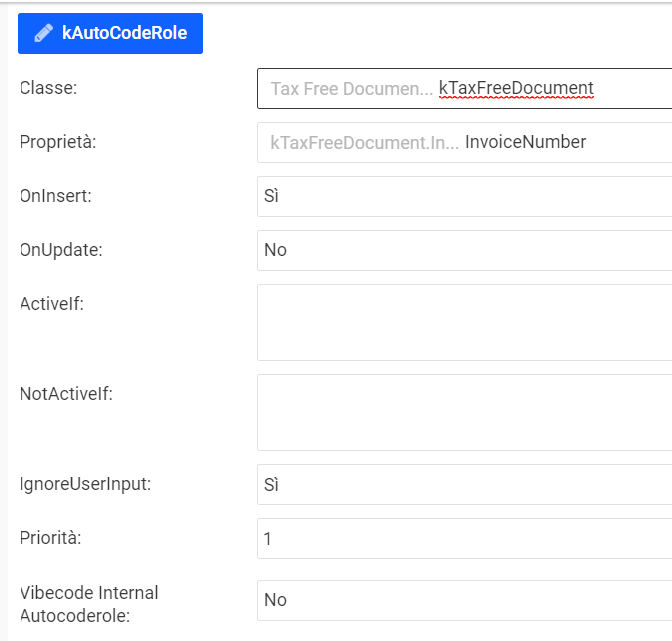The height and width of the screenshot is (641, 672).
Task: Click the NotActiveIf label
Action: (x=66, y=394)
